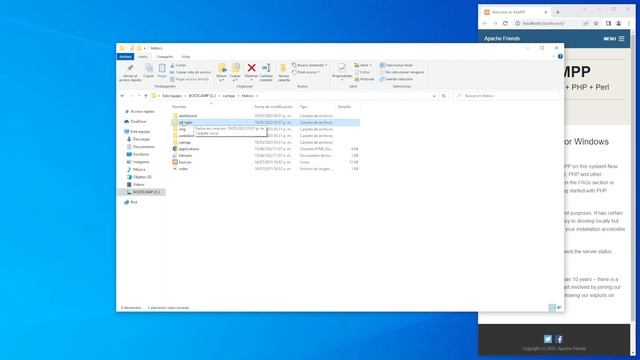
Task: Click Copiar ruta de acceso in the ribbon
Action: pos(191,72)
